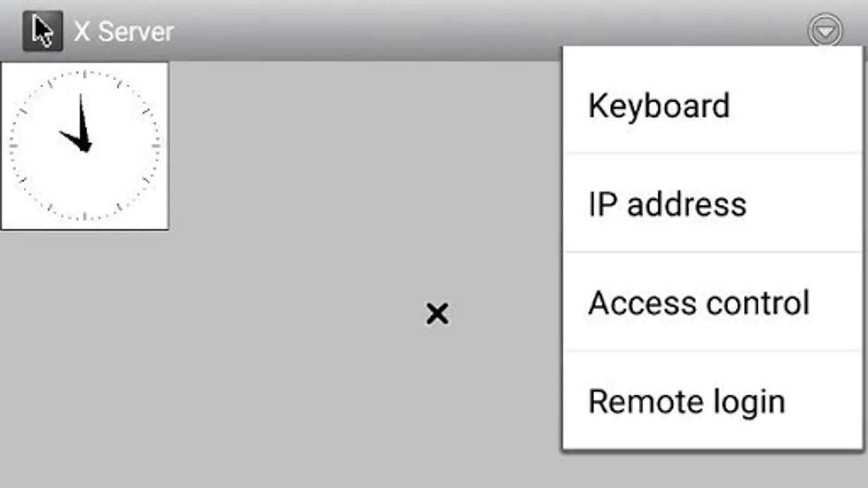Click the 9 o'clock tick mark
868x488 pixels.
[13, 146]
